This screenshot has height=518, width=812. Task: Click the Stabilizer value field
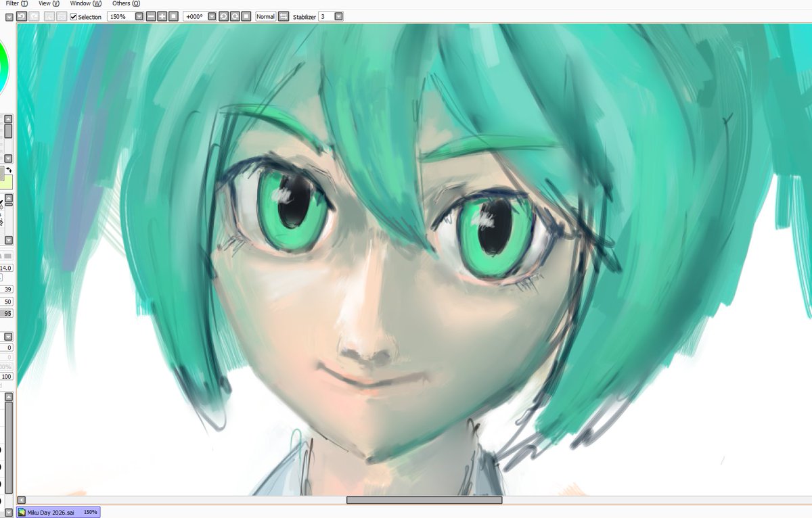coord(326,16)
